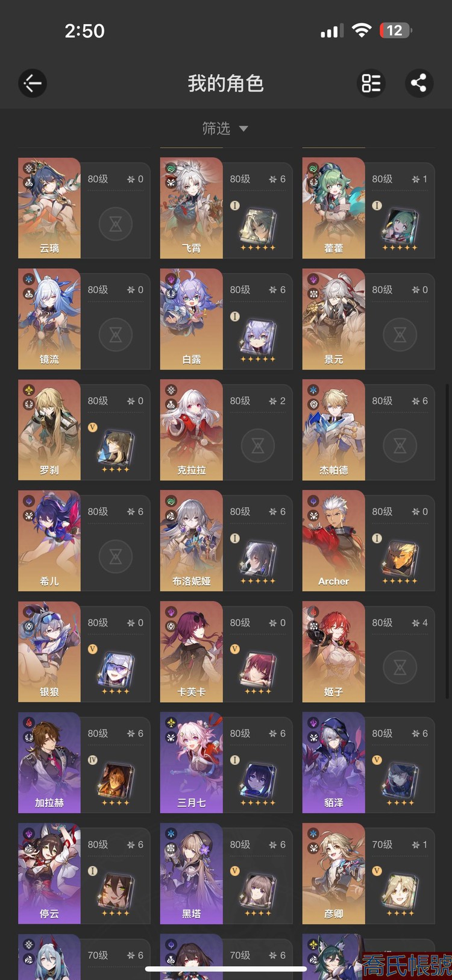Screen dimensions: 452x980
Task: Open the Archer character portrait
Action: [334, 541]
